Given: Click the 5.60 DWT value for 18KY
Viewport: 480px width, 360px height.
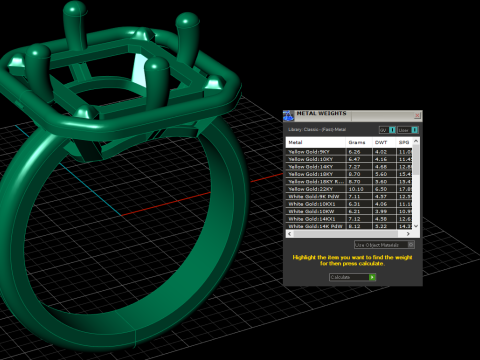Looking at the screenshot, I should [381, 174].
